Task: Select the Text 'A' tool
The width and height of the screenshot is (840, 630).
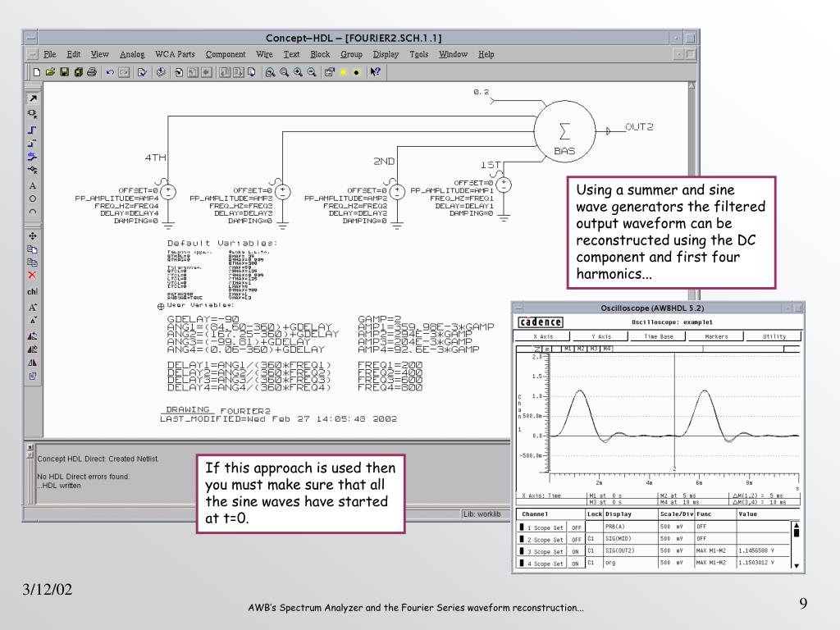Action: pyautogui.click(x=33, y=185)
